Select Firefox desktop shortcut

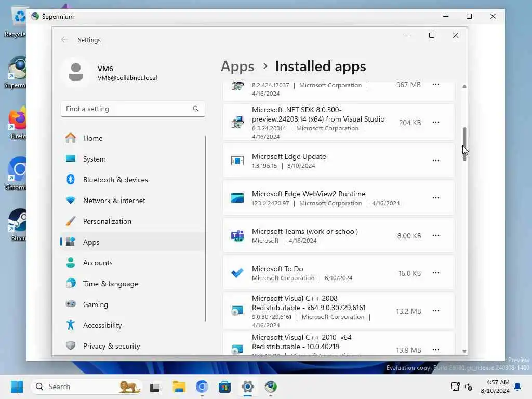(x=17, y=123)
